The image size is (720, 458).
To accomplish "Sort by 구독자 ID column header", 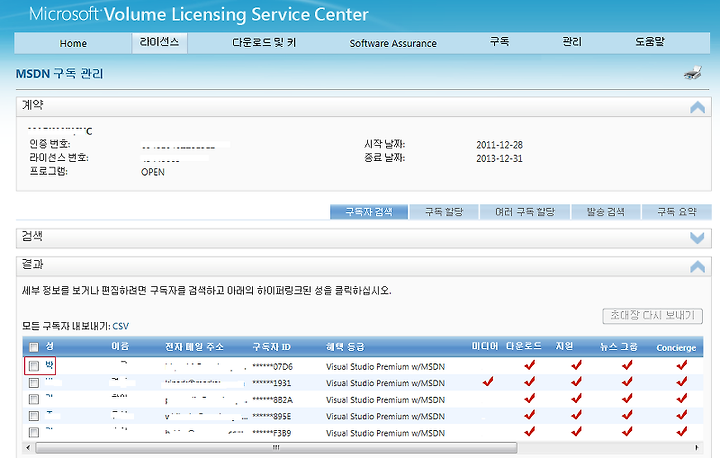I will click(271, 347).
